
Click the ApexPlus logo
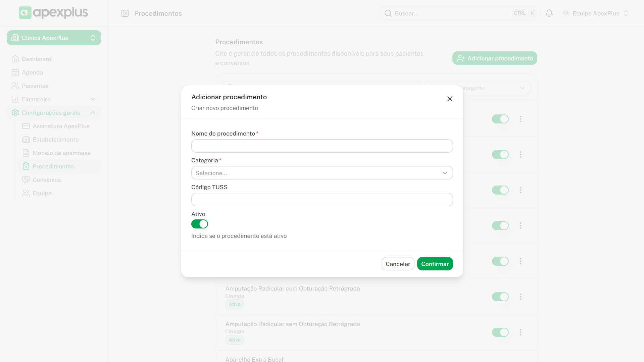tap(53, 13)
